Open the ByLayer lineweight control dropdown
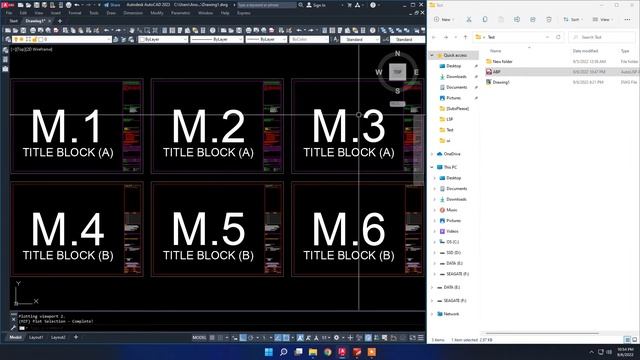The height and width of the screenshot is (360, 640). 266,40
